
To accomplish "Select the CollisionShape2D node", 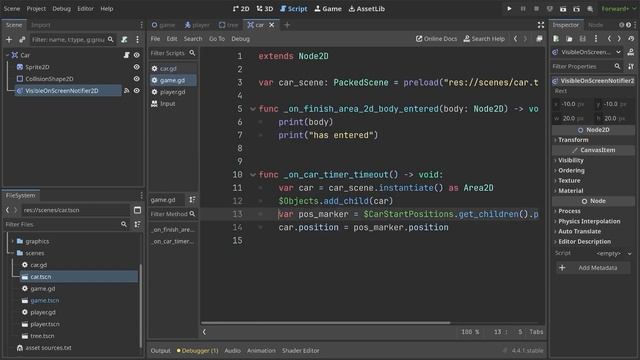I will (x=49, y=79).
